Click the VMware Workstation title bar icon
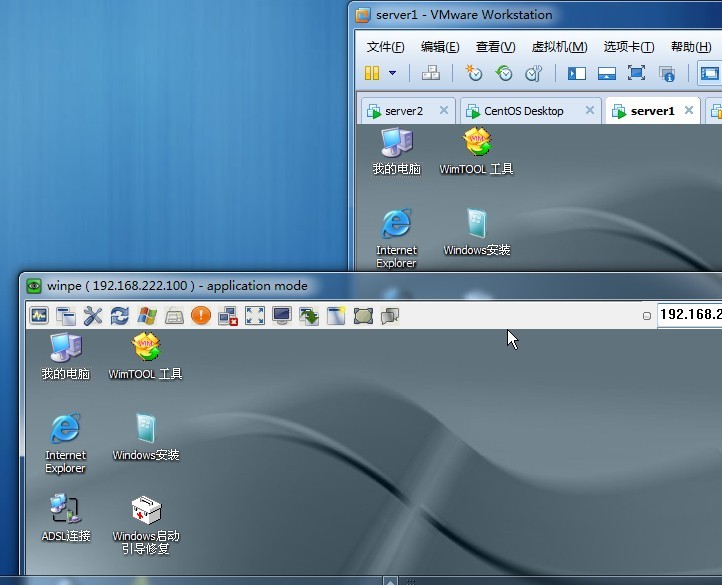This screenshot has height=585, width=722. (363, 15)
